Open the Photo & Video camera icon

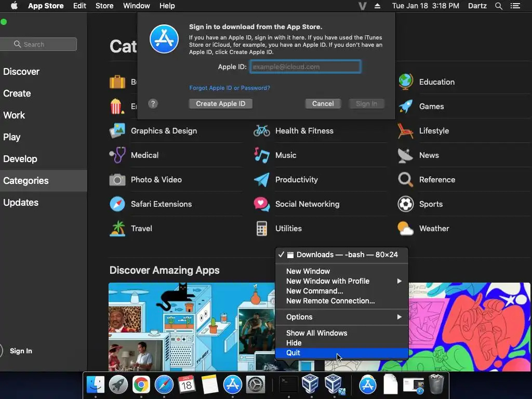pyautogui.click(x=117, y=179)
